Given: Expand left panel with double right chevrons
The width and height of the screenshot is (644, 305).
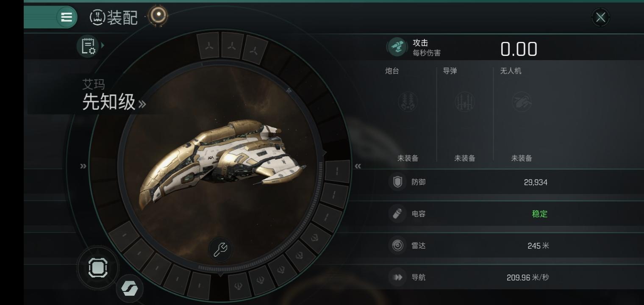Looking at the screenshot, I should [x=83, y=166].
